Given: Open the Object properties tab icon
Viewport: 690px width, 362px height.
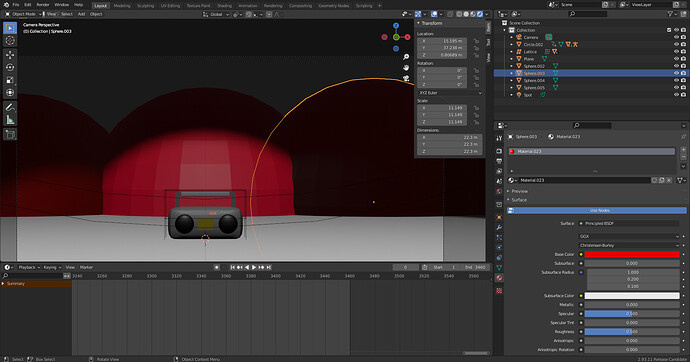Looking at the screenshot, I should tap(499, 217).
